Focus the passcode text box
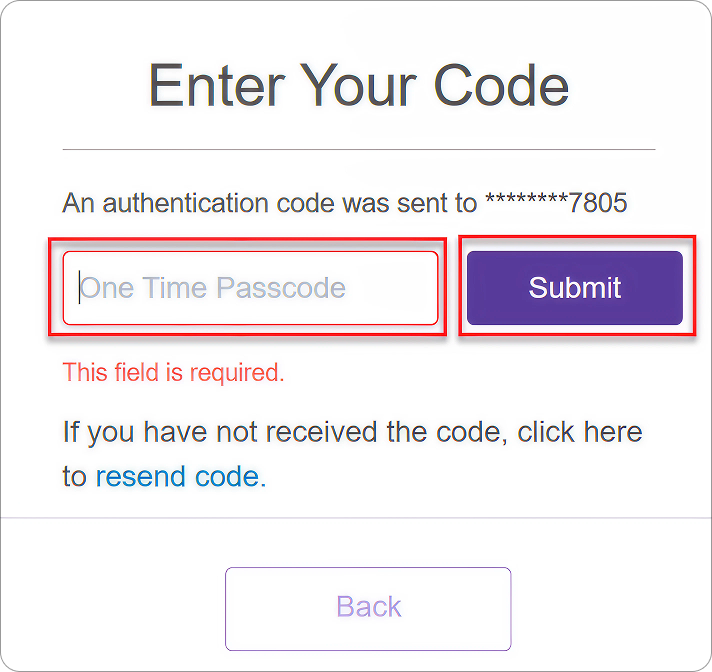This screenshot has height=672, width=712. [x=251, y=288]
